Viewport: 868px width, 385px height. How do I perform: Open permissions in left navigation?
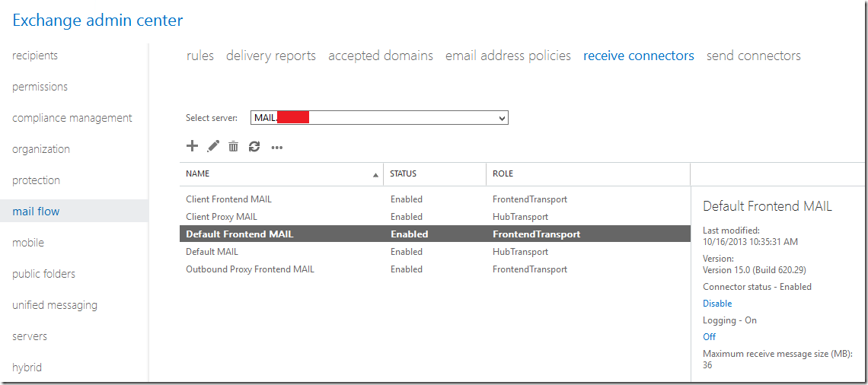coord(40,87)
